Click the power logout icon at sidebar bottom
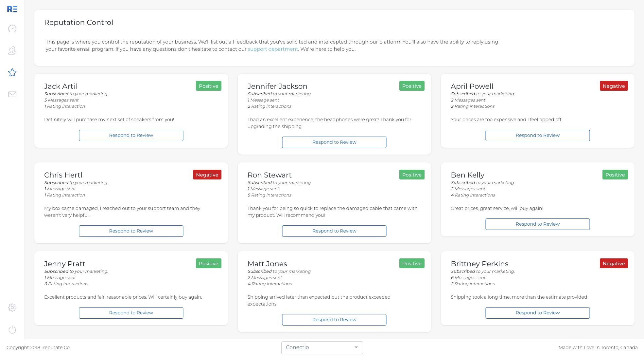 (x=12, y=330)
